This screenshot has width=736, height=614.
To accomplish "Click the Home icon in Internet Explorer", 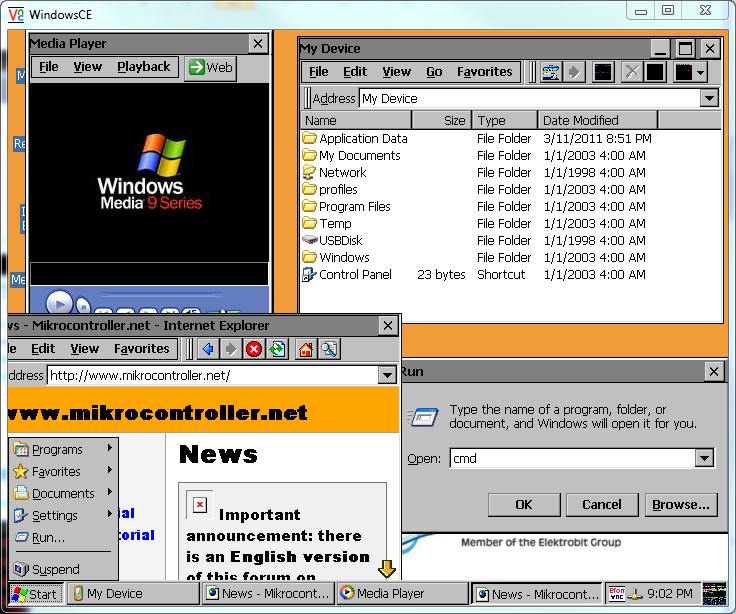I will click(x=306, y=349).
